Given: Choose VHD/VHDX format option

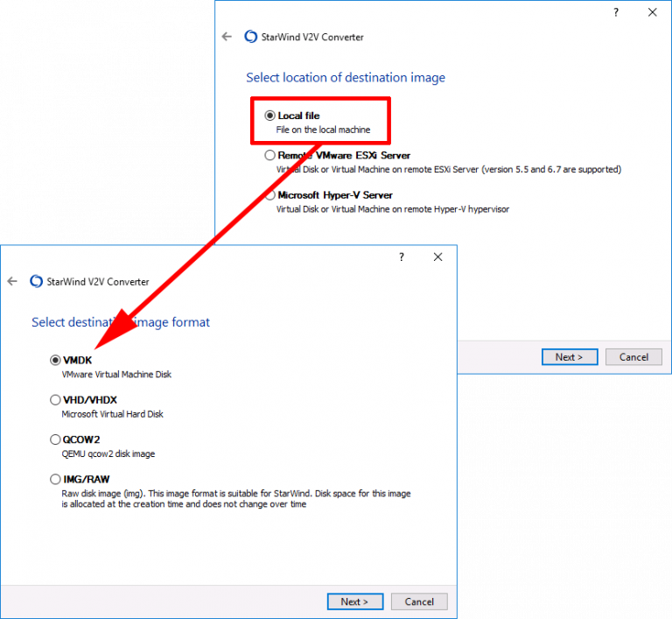Looking at the screenshot, I should coord(55,400).
